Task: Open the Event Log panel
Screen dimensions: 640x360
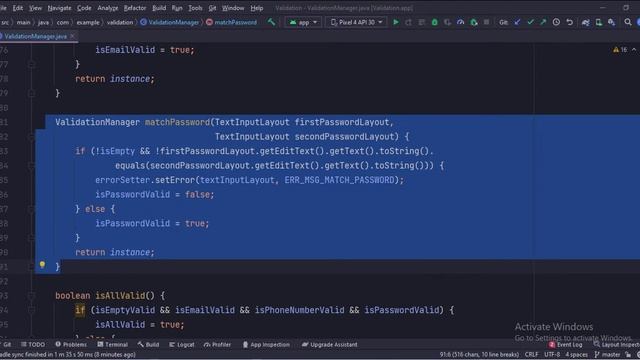Action: 565,344
